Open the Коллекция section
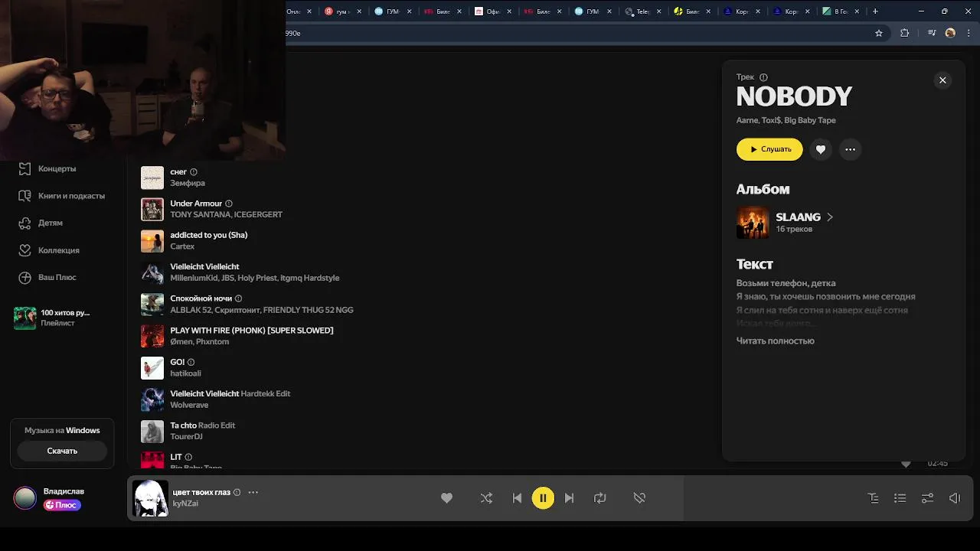This screenshot has width=980, height=551. coord(58,250)
